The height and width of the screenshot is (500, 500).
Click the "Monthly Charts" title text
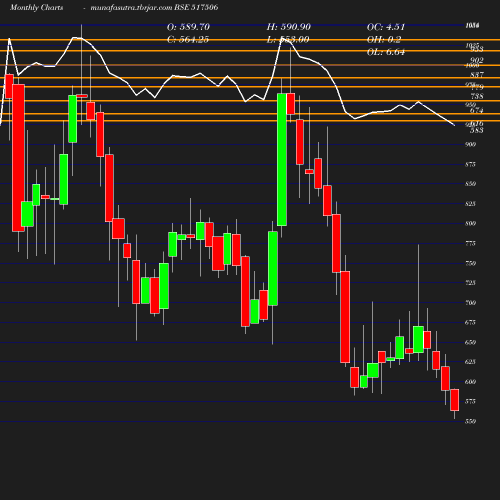(37, 7)
